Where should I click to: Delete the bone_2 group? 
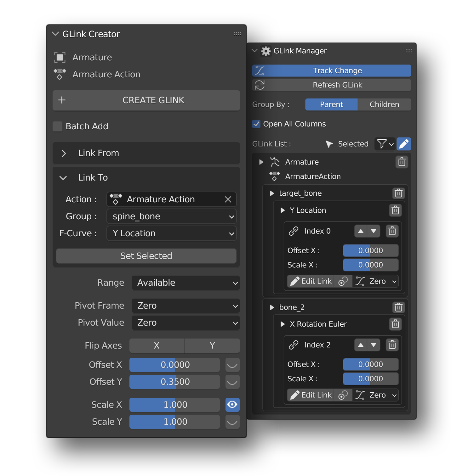(398, 307)
